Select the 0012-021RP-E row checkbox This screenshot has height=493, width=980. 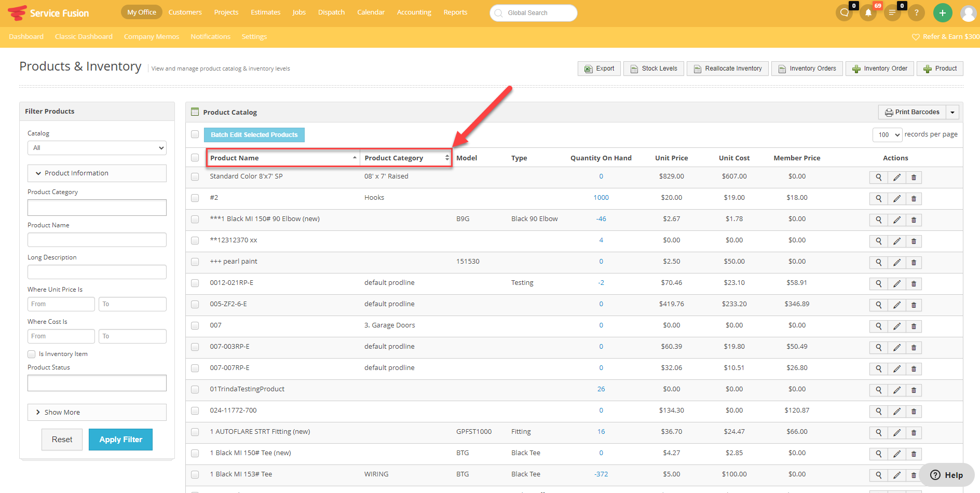tap(195, 283)
